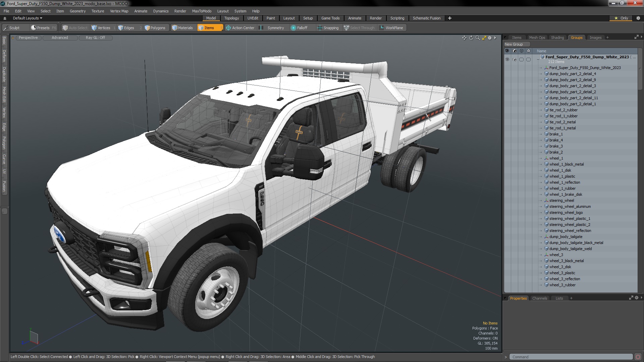This screenshot has height=362, width=644.
Task: Expand Groups panel side arrow
Action: coord(641,37)
